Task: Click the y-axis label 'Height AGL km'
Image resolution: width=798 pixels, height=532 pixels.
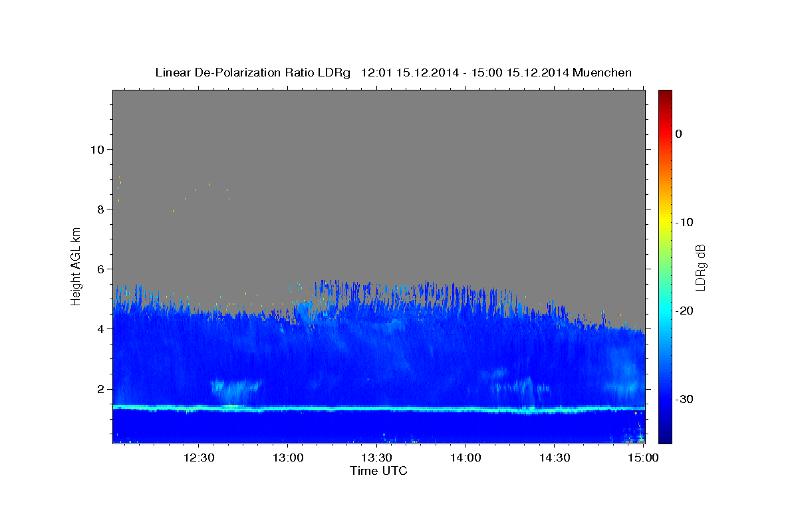Action: coord(76,267)
